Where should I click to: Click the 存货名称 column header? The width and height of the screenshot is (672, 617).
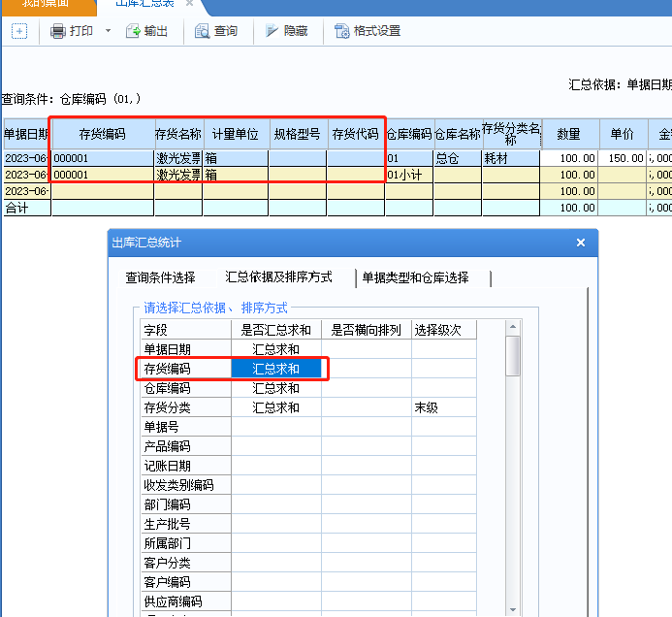pyautogui.click(x=178, y=134)
